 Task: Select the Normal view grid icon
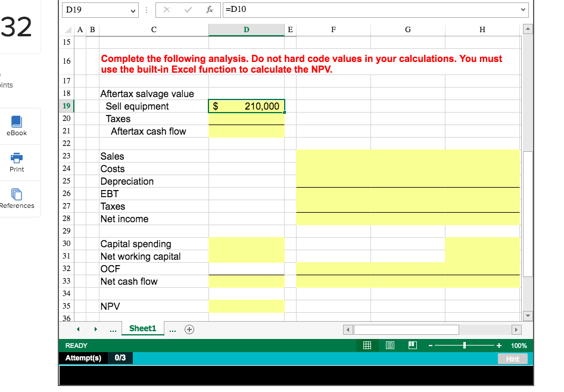[367, 346]
